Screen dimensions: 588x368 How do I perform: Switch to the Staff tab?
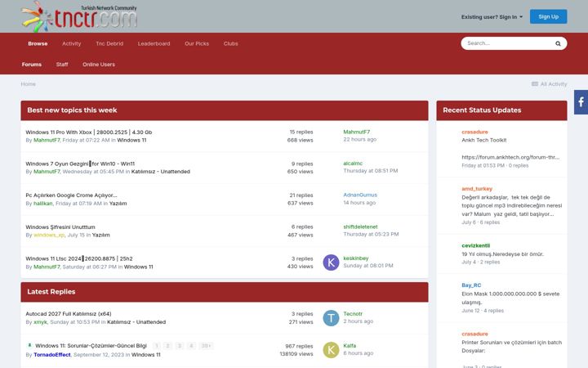point(62,65)
